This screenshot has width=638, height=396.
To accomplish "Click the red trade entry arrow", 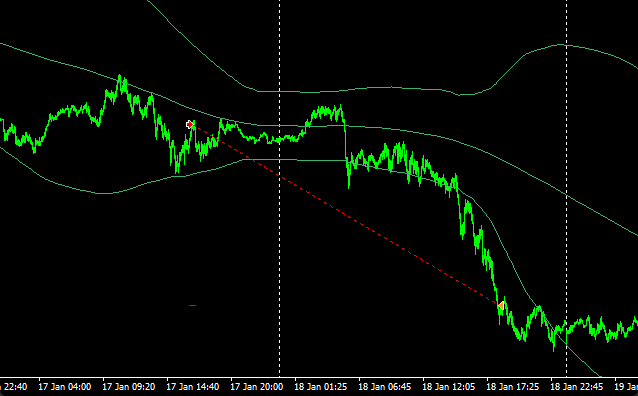I will 190,125.
